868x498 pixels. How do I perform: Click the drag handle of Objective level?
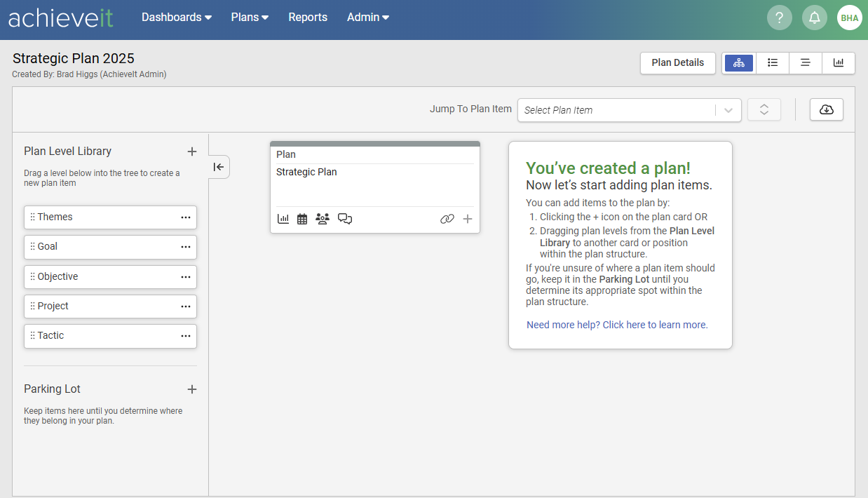click(x=32, y=277)
